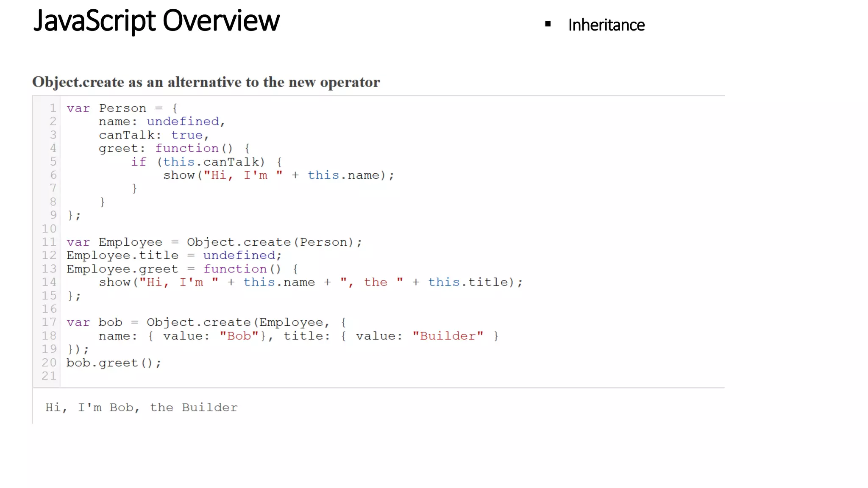Click the output text 'Hi, I'm Bob, the Builder'
Image resolution: width=868 pixels, height=488 pixels.
click(142, 408)
